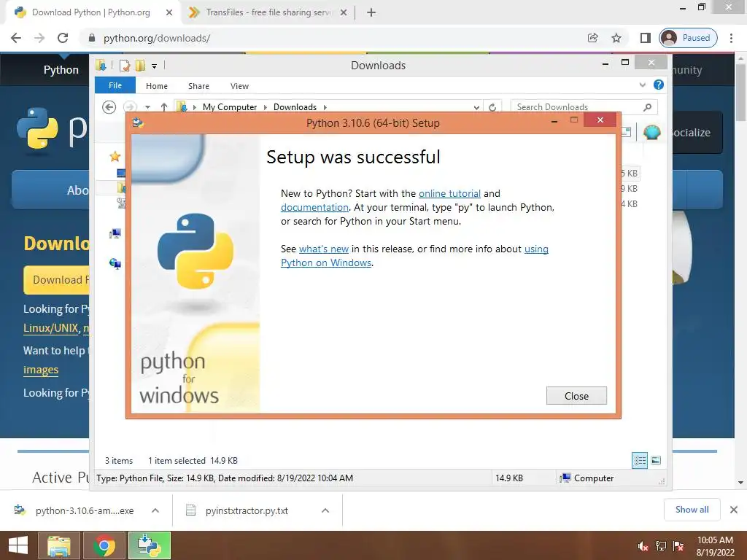Viewport: 747px width, 560px height.
Task: Select the Network icon in navigation pane
Action: (x=115, y=263)
